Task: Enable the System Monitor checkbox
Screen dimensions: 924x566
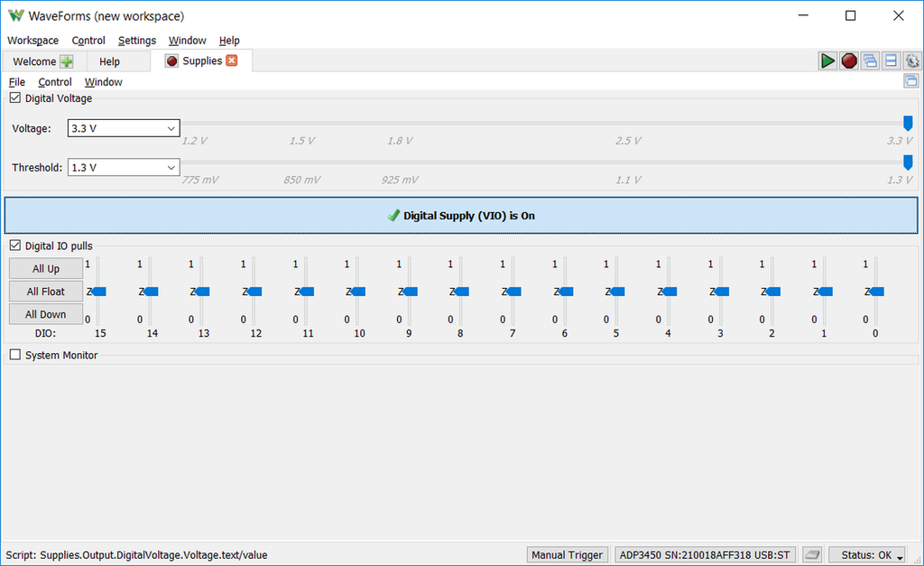Action: point(15,355)
